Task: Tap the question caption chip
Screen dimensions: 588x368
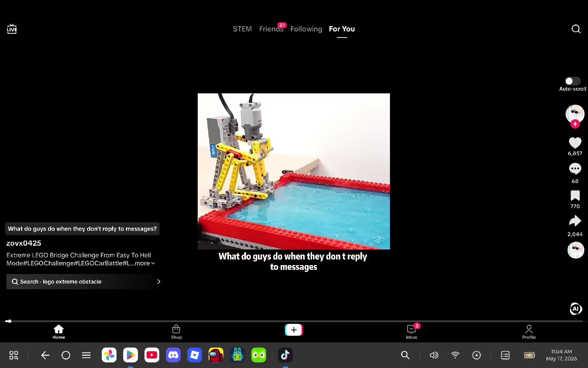Action: point(82,229)
